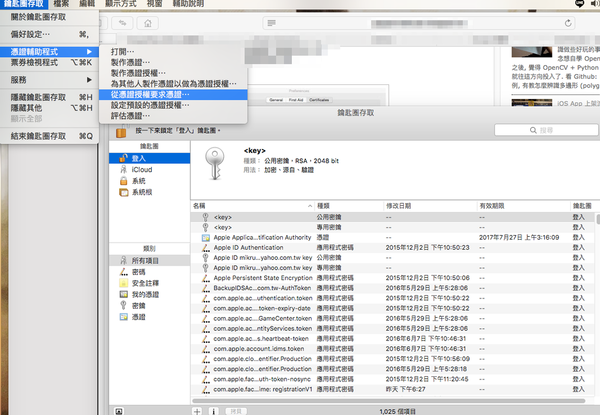Select the com.apple.account.idms.token row
The width and height of the screenshot is (600, 415).
[x=393, y=349]
